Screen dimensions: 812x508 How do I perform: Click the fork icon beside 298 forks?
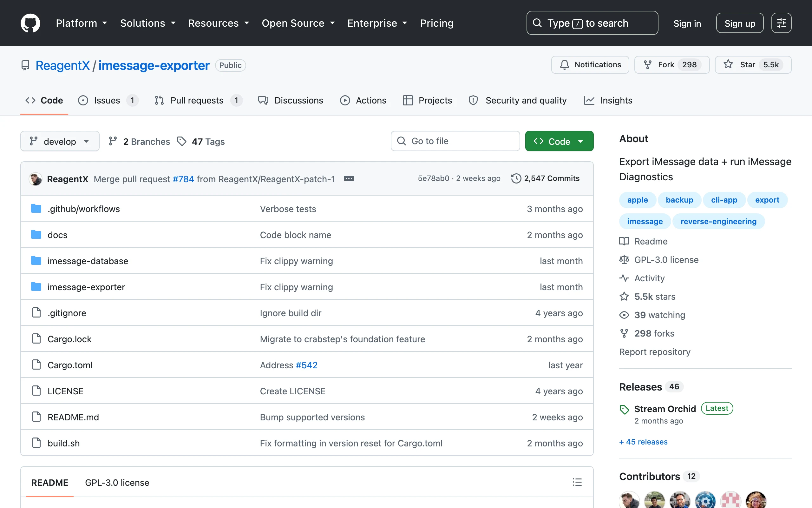coord(624,333)
